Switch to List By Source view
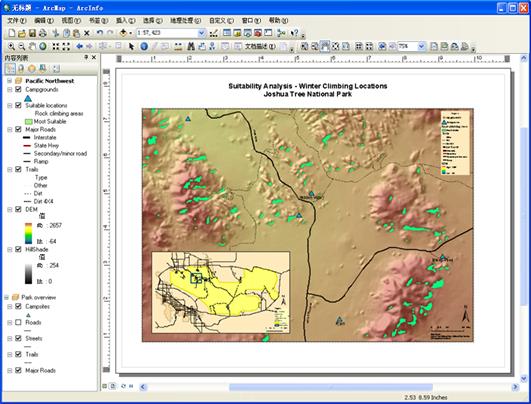 [21, 68]
